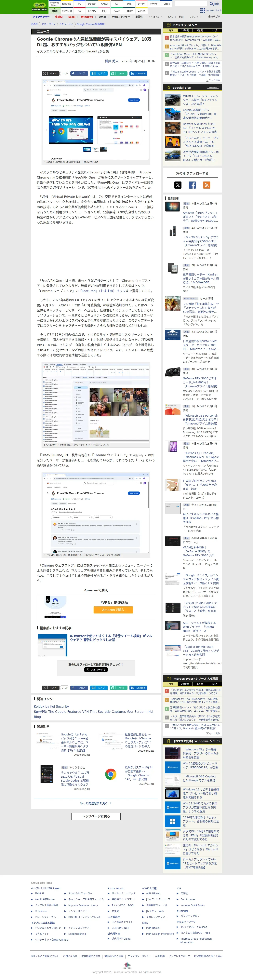Viewport: 253px width, 980px height.
Task: Click bottom LinkedIn share button
Action: (x=138, y=687)
